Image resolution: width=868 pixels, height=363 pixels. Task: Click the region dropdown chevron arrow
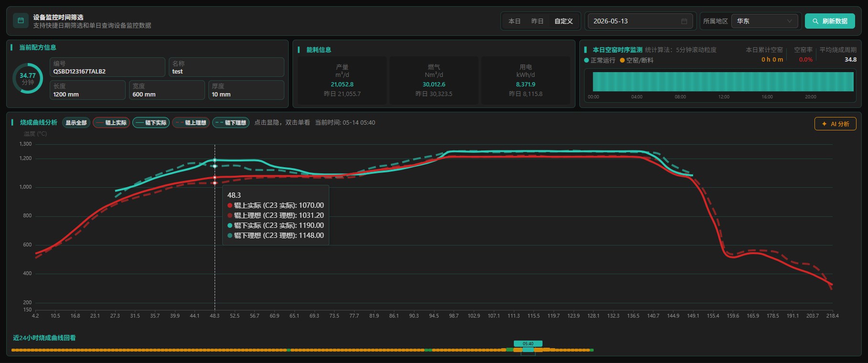click(790, 21)
